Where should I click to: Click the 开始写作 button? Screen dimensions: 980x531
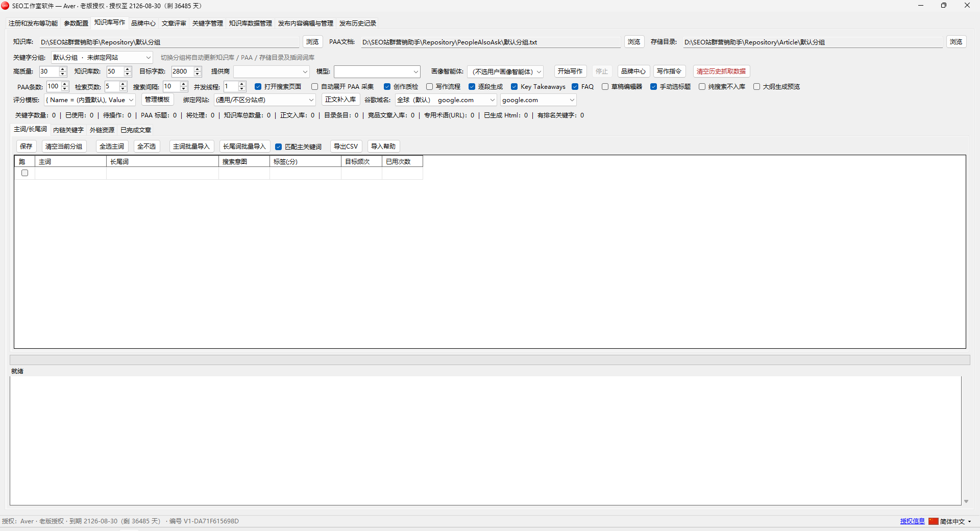(x=570, y=71)
